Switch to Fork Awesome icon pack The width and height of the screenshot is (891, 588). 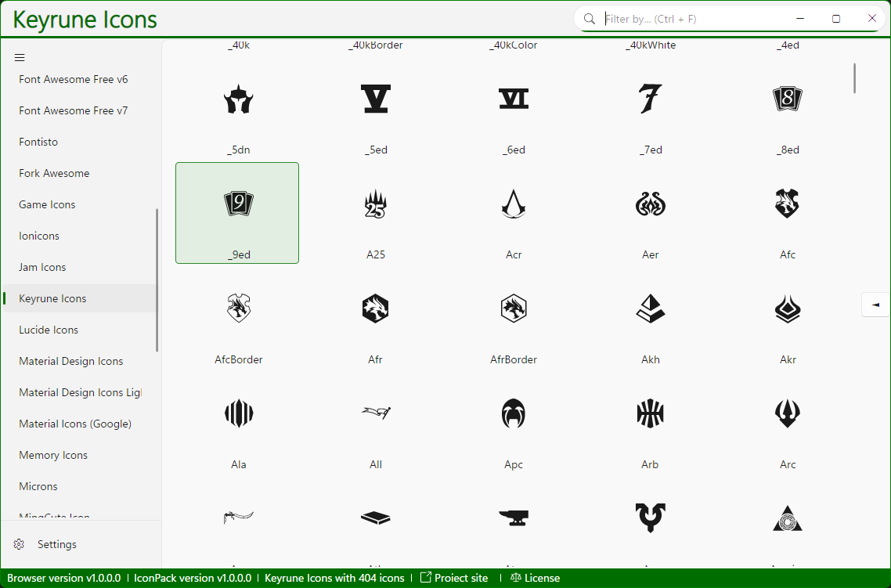[54, 173]
